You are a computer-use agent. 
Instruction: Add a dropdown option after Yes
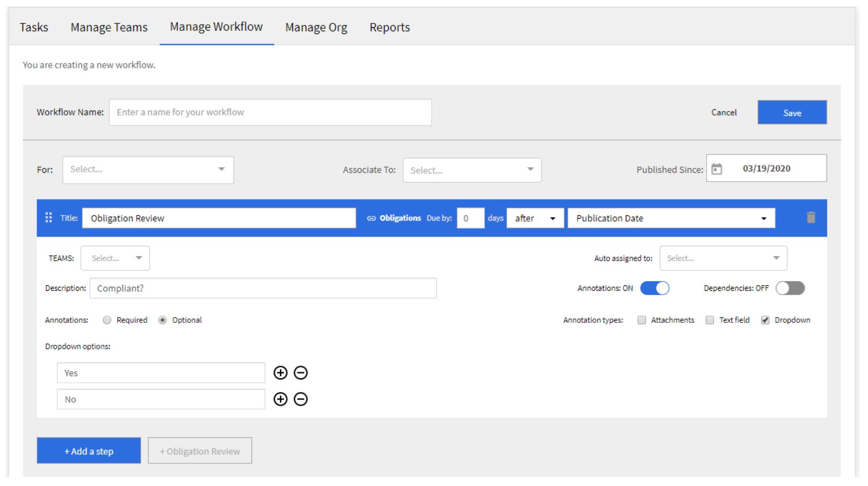pyautogui.click(x=280, y=373)
